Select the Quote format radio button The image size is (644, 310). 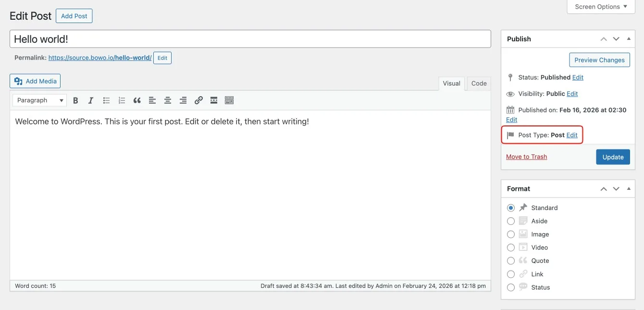pos(511,260)
